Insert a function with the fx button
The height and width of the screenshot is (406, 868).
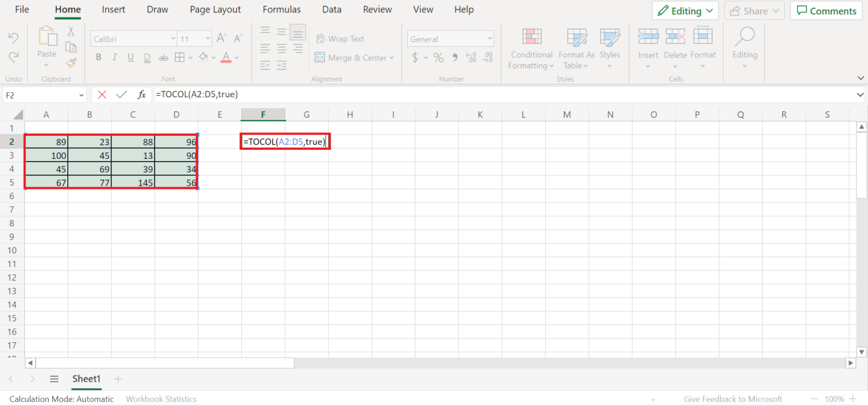pyautogui.click(x=142, y=94)
